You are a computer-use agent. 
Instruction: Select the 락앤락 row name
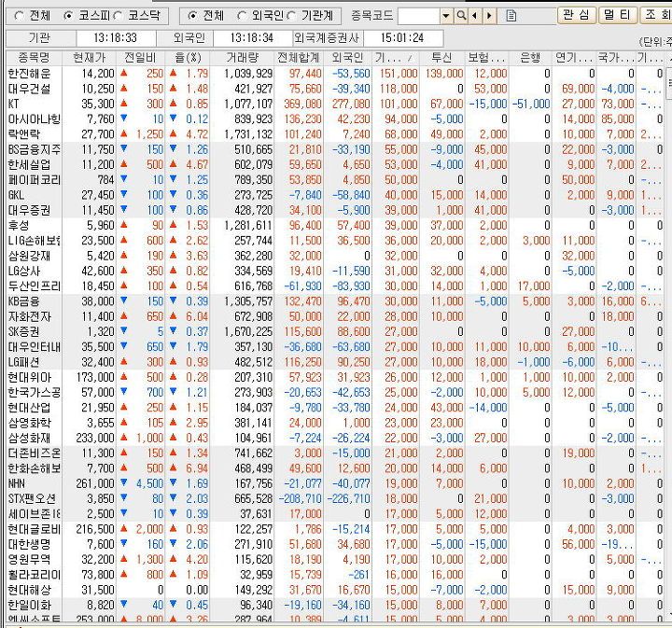[x=24, y=134]
